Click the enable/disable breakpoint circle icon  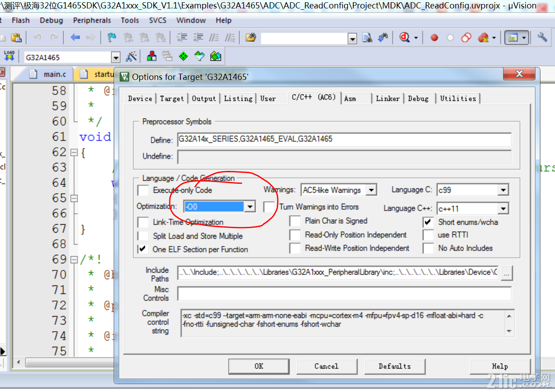(450, 38)
